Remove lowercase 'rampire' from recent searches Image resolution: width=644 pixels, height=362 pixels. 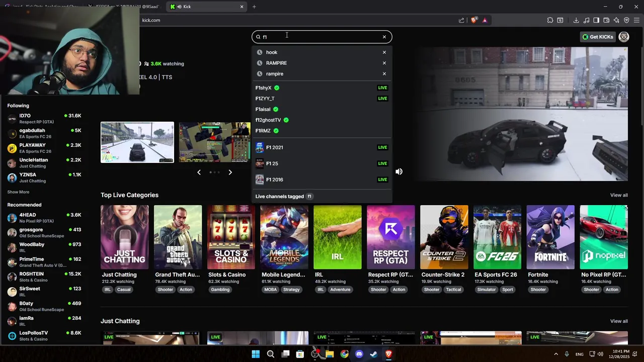(384, 74)
